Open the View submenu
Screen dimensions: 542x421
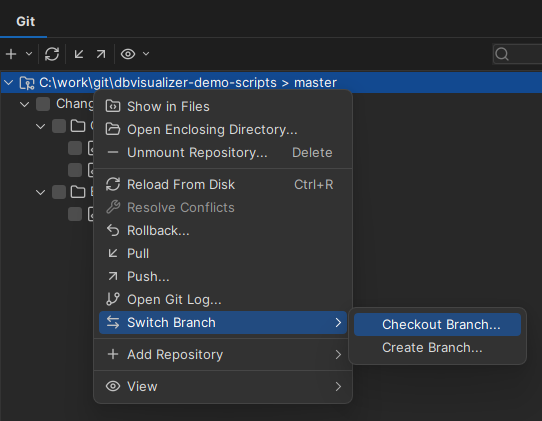point(223,386)
